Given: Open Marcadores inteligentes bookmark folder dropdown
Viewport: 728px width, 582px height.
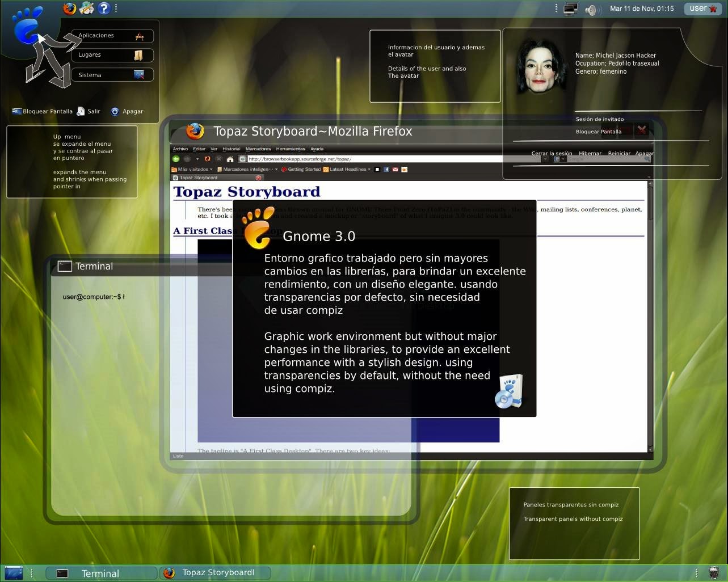Looking at the screenshot, I should [x=247, y=169].
